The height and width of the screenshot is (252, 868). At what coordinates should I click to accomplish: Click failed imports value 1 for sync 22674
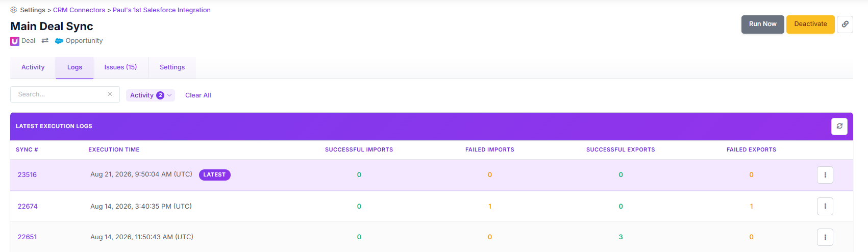click(x=490, y=207)
